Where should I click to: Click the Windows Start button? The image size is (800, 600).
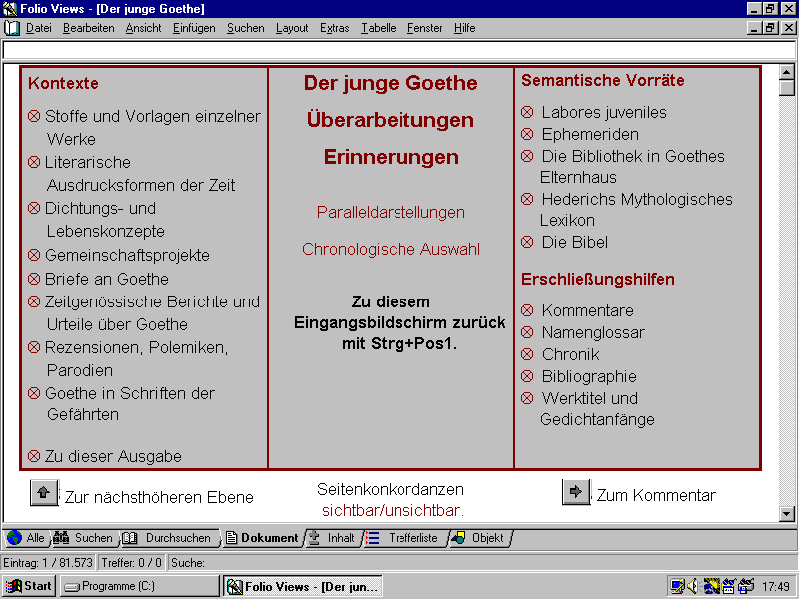tap(30, 586)
